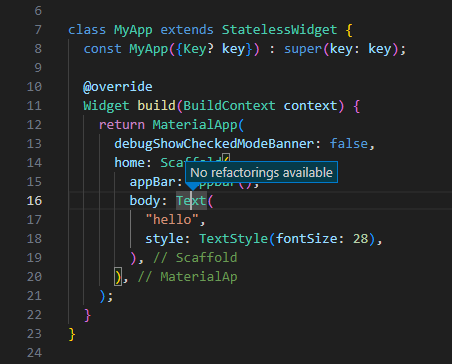Click the pink closing brace on line 22
The width and height of the screenshot is (452, 364).
87,315
